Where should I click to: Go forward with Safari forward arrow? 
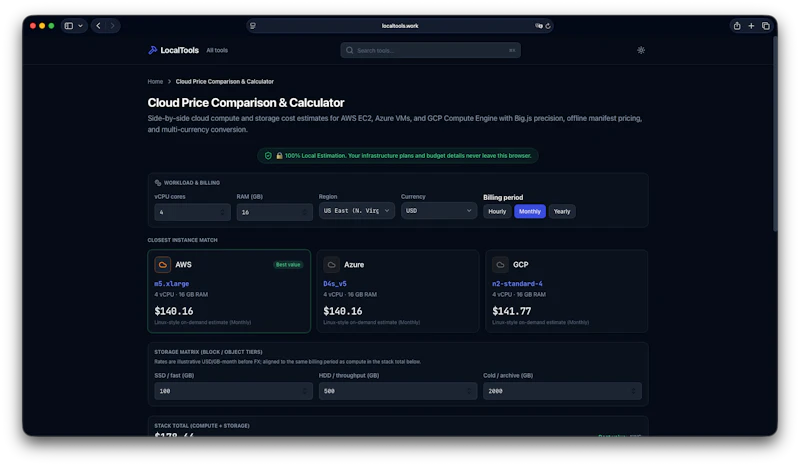click(x=112, y=26)
